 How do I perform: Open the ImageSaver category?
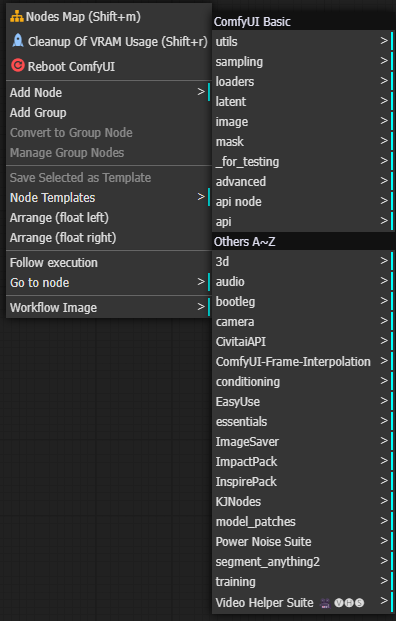(303, 442)
